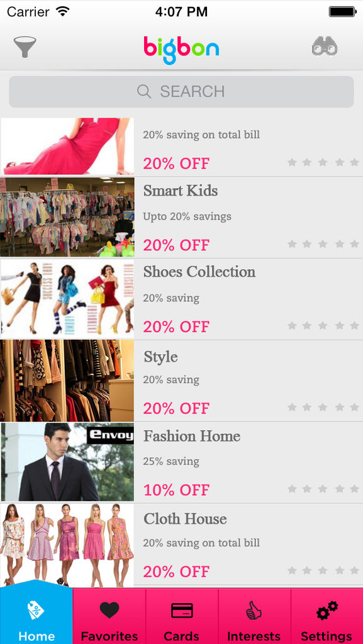Open the Smart Kids offer

click(x=181, y=218)
